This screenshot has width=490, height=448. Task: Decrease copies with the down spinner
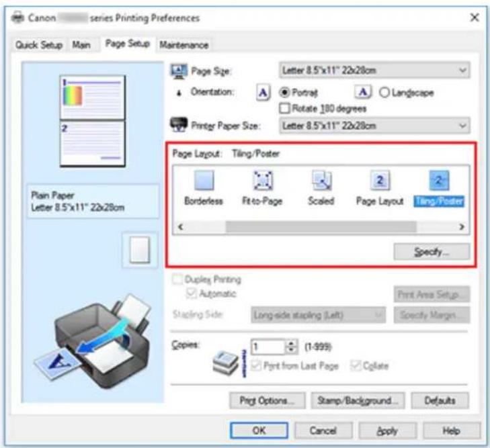pyautogui.click(x=291, y=351)
